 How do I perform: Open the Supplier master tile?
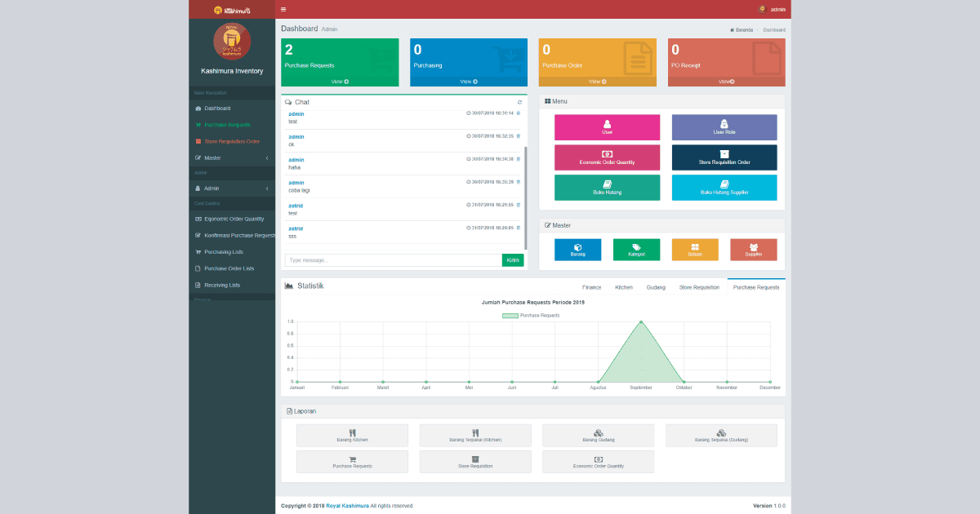point(754,250)
